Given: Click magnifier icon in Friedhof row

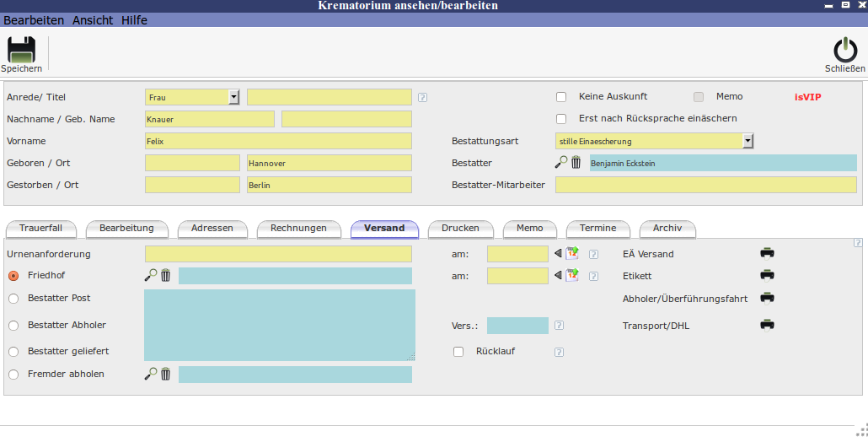Looking at the screenshot, I should [x=151, y=275].
